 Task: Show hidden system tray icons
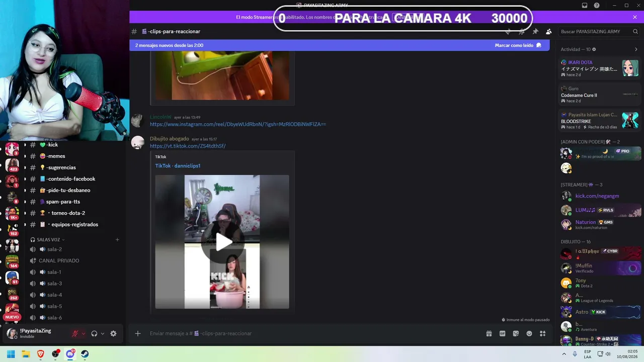click(x=564, y=354)
